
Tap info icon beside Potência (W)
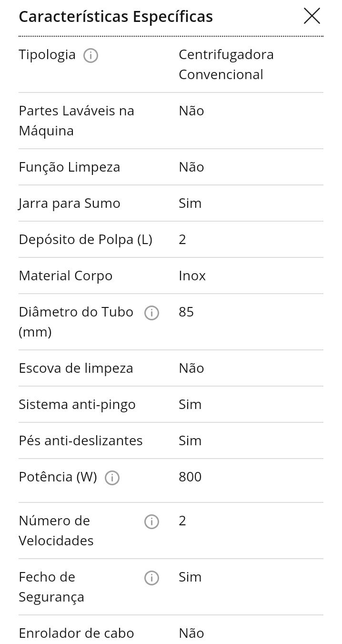112,478
